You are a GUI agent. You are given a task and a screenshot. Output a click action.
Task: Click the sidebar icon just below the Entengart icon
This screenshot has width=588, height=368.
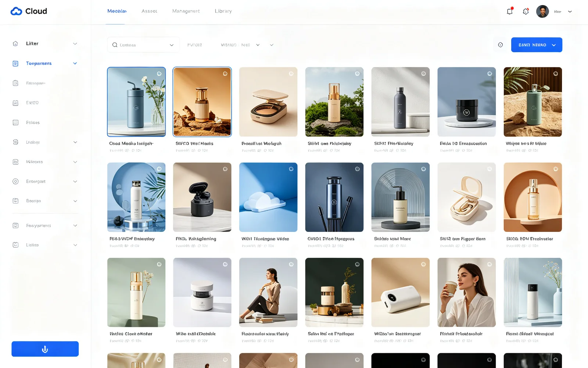(x=15, y=201)
